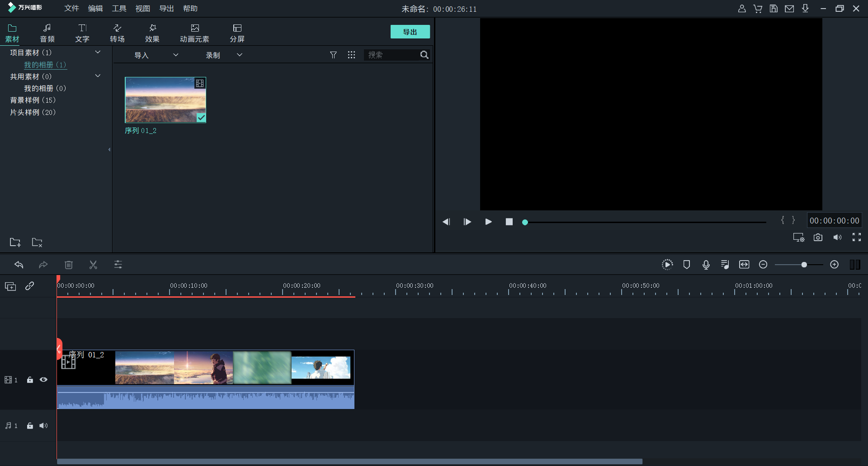Click the 导出 export button
The width and height of the screenshot is (868, 466).
coord(410,32)
